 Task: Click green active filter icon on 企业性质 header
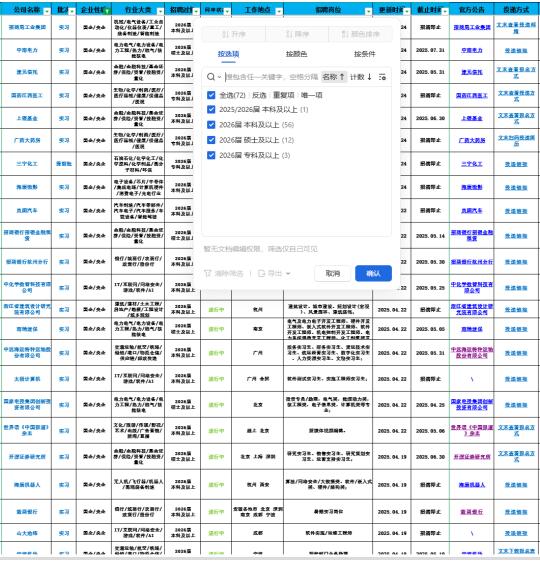[x=107, y=11]
